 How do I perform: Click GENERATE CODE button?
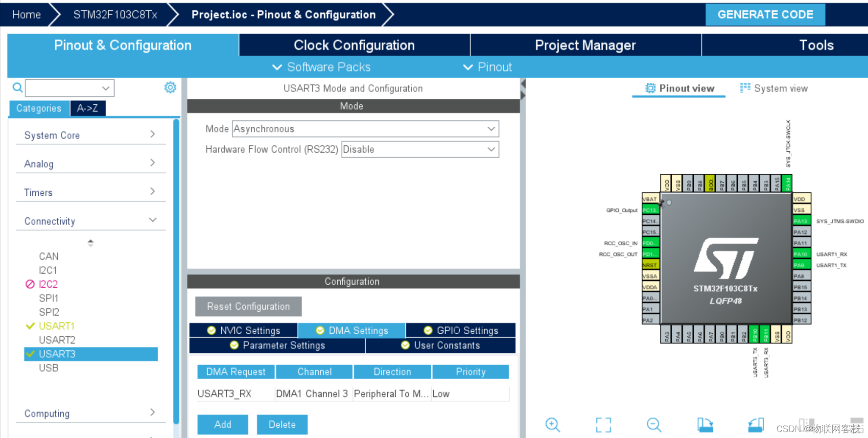765,15
